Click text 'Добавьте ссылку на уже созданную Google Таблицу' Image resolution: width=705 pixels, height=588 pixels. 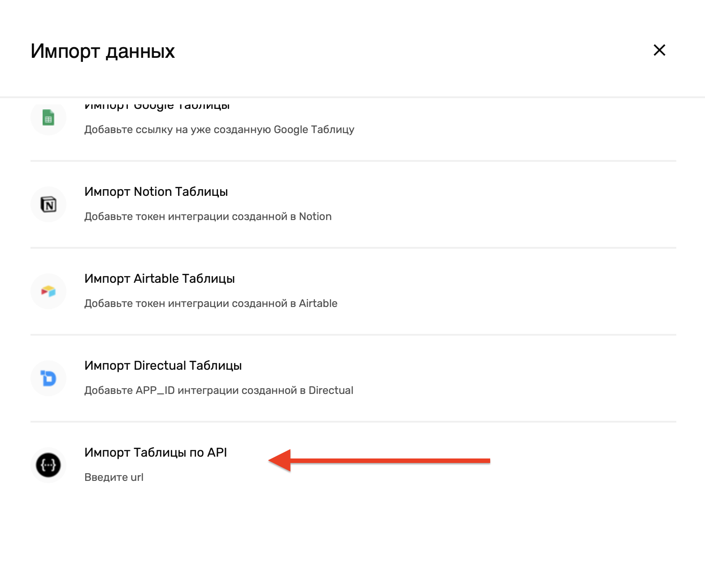[x=219, y=130]
